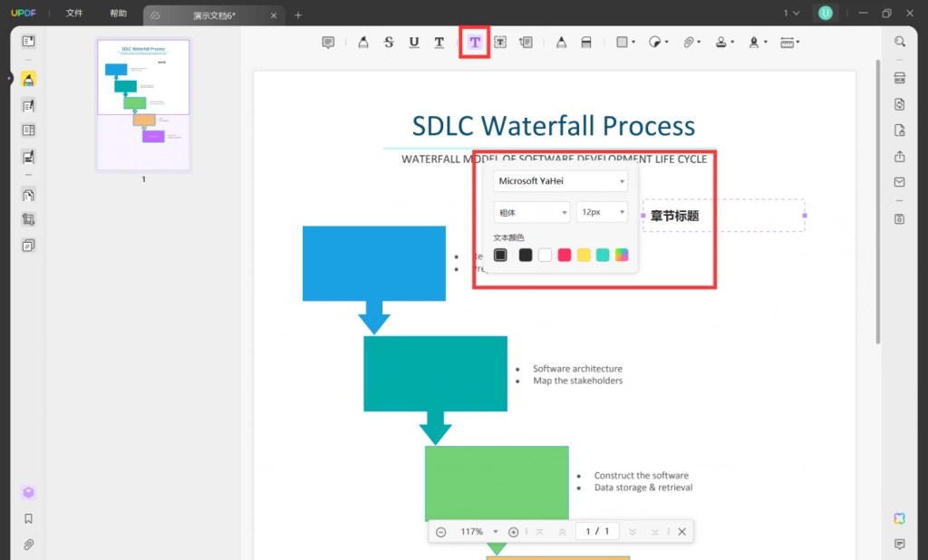928x560 pixels.
Task: Select the strikethrough annotation tool
Action: click(389, 42)
